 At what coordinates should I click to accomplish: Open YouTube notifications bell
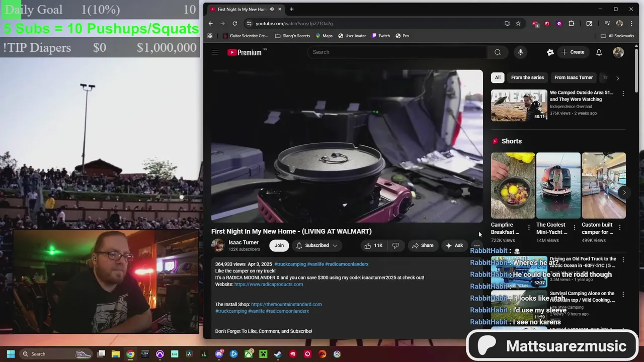[599, 52]
